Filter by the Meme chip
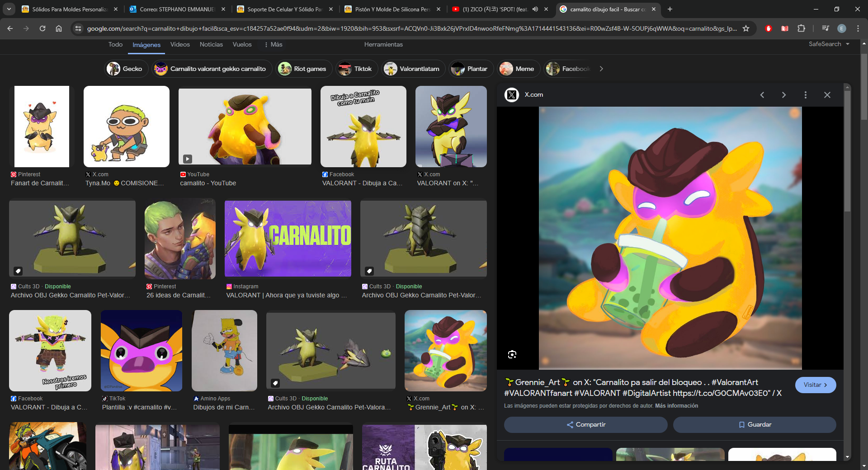The height and width of the screenshot is (470, 868). 518,69
